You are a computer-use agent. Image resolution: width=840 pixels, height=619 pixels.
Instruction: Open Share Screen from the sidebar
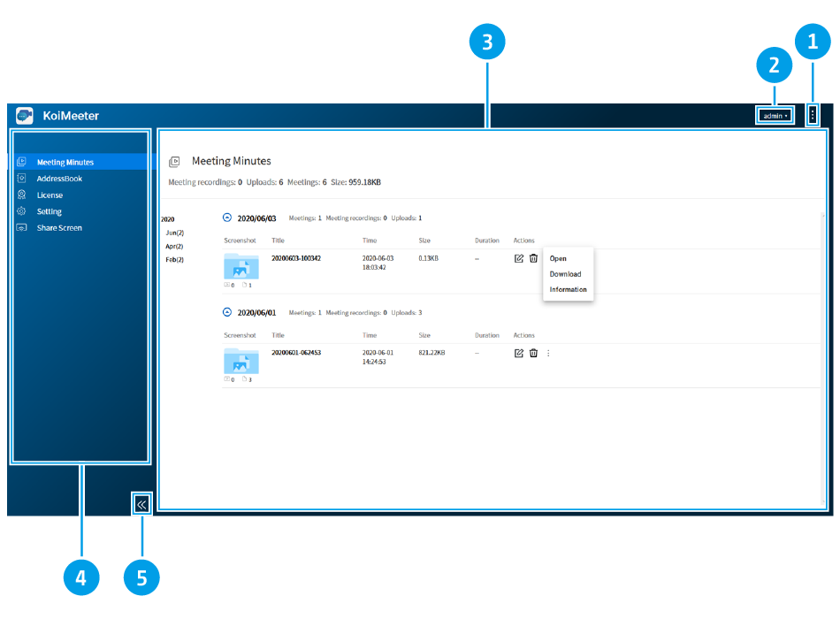tap(59, 227)
